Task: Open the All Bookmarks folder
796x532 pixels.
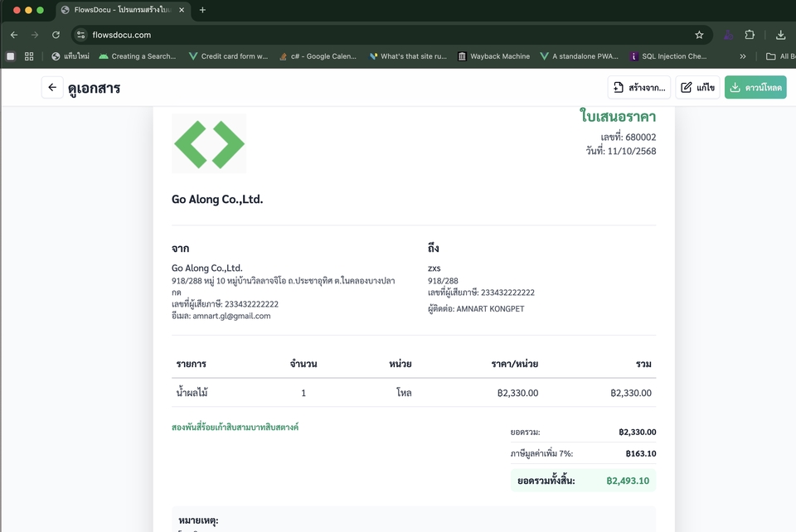Action: (779, 56)
